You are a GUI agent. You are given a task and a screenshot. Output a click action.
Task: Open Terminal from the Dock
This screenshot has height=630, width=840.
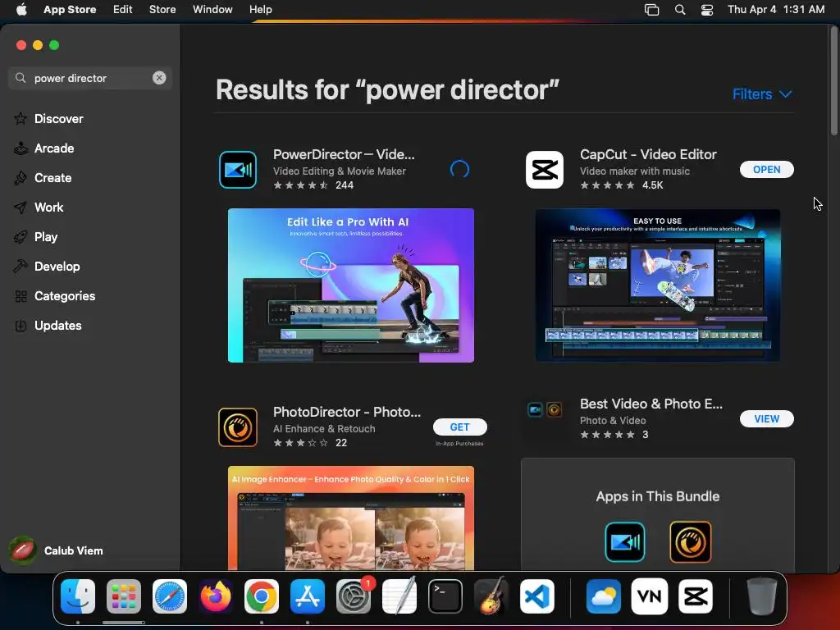(x=445, y=596)
